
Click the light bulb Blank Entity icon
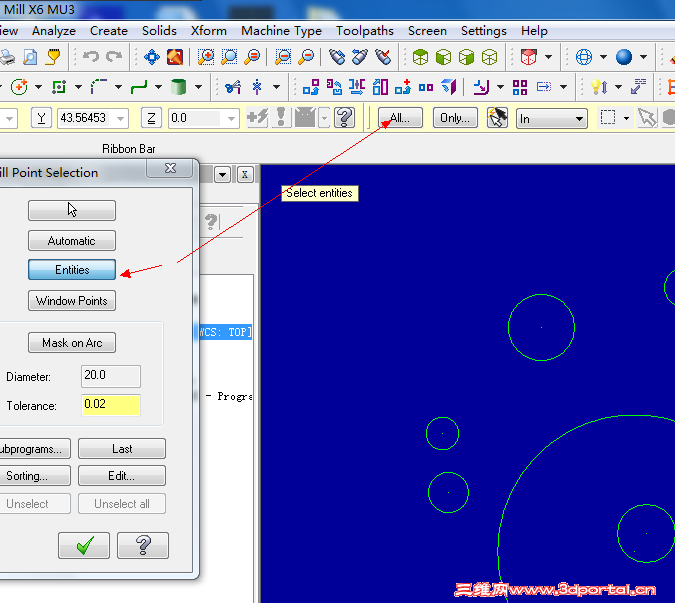click(599, 87)
